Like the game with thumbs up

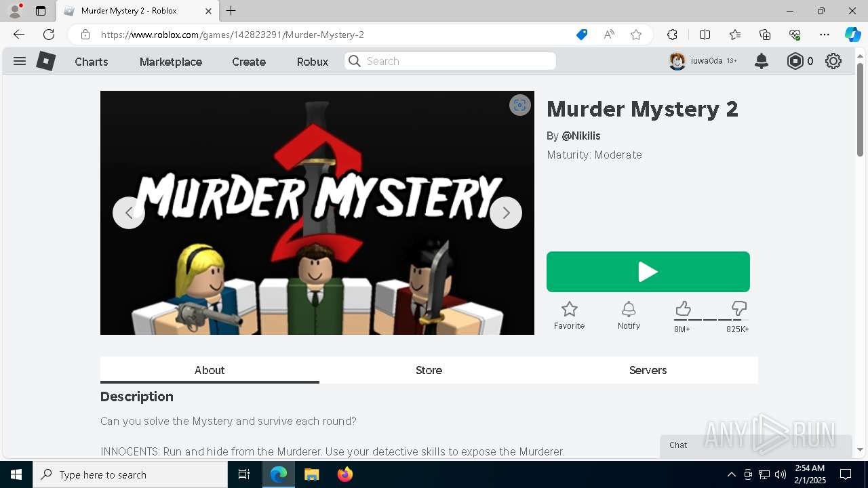pyautogui.click(x=683, y=309)
